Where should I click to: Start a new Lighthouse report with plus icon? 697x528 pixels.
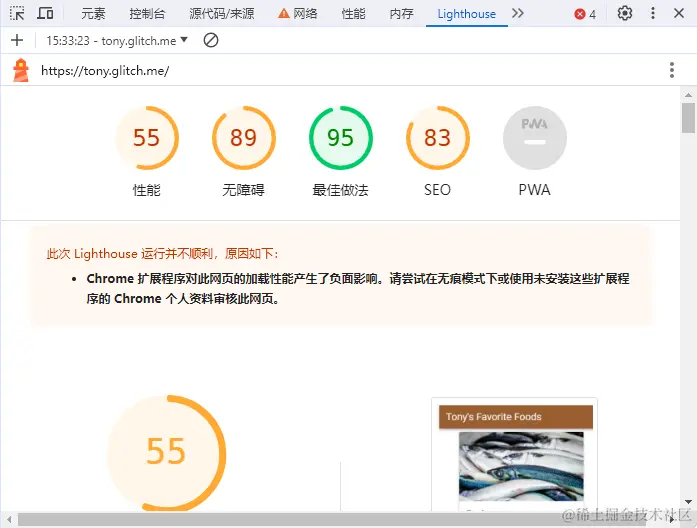pyautogui.click(x=17, y=40)
